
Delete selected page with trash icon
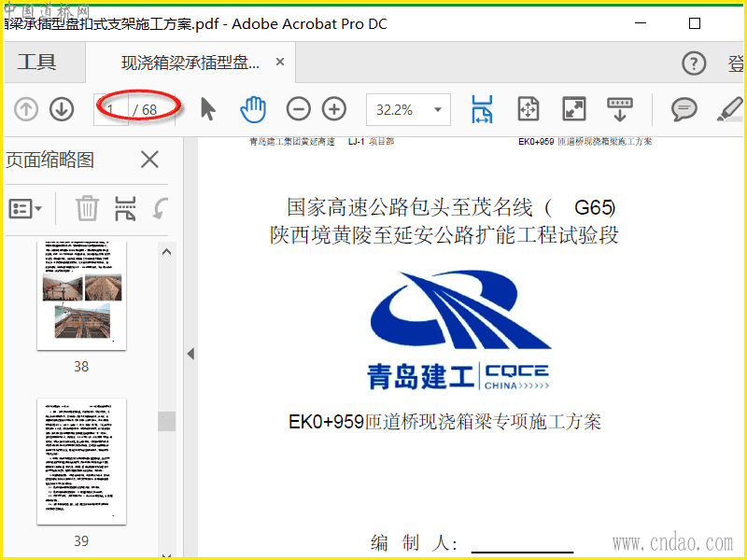[87, 208]
